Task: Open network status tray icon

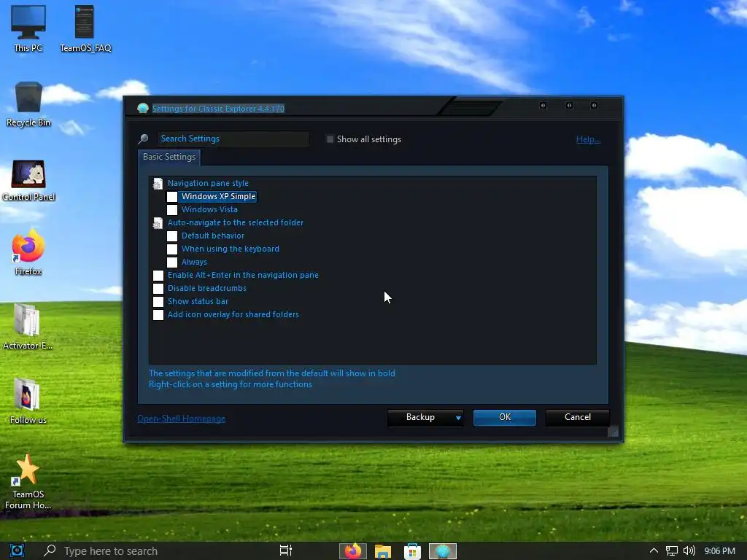Action: (x=671, y=551)
